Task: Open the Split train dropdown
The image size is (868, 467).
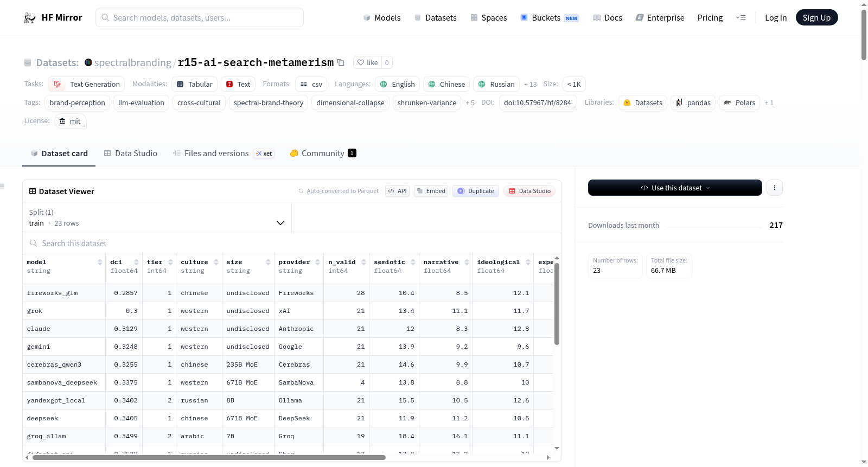Action: (x=157, y=217)
